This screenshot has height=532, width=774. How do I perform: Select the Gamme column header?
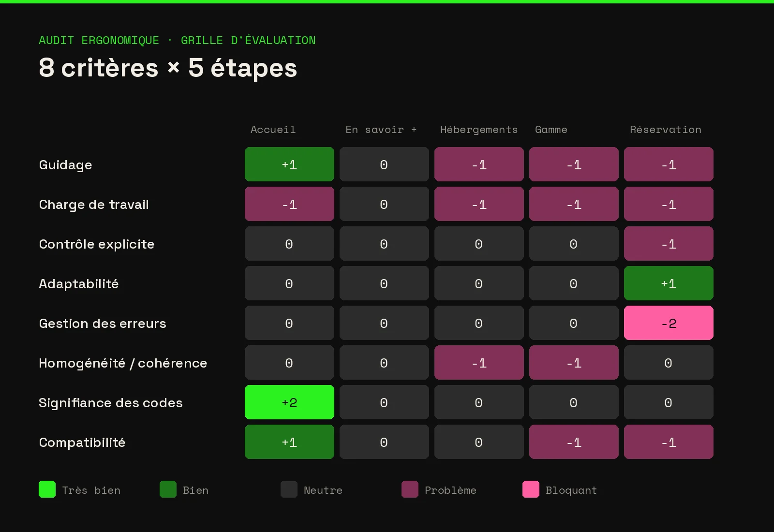[x=551, y=130]
